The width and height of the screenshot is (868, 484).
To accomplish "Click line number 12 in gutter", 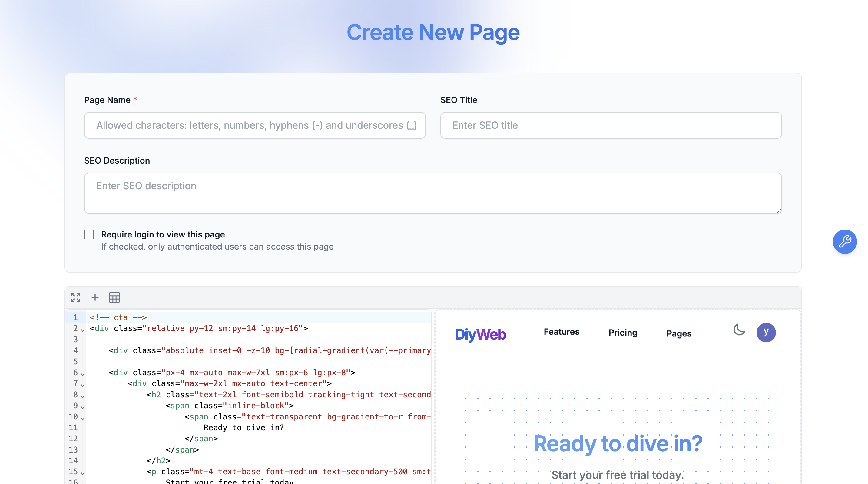I will pyautogui.click(x=73, y=439).
